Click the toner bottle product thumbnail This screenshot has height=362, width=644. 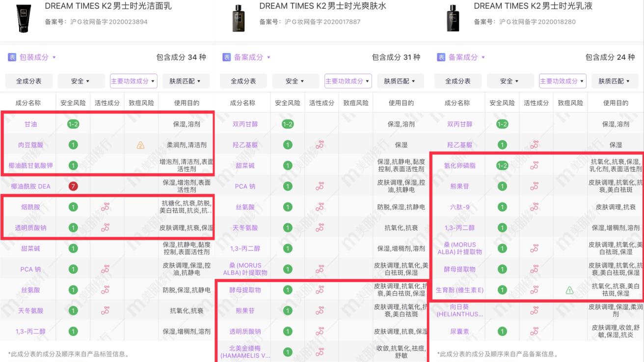(239, 17)
